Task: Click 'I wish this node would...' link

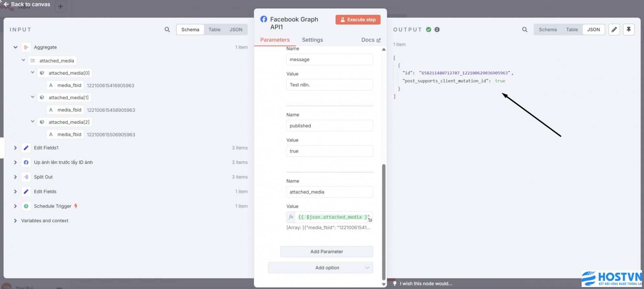Action: [x=426, y=284]
